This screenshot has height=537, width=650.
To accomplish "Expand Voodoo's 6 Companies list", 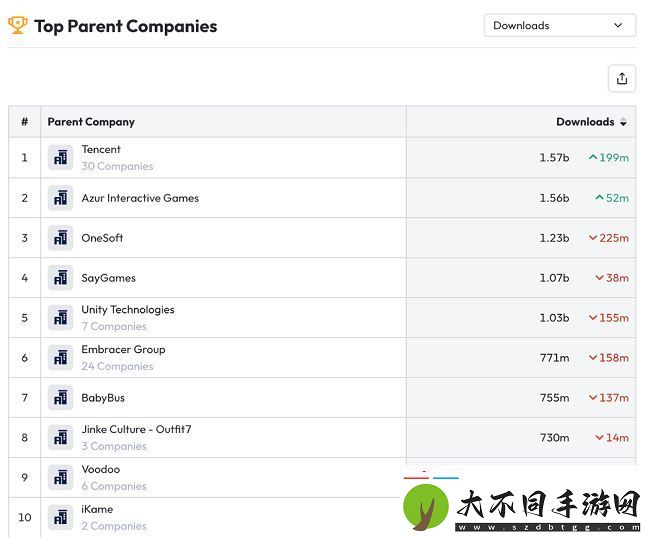I will coord(114,486).
